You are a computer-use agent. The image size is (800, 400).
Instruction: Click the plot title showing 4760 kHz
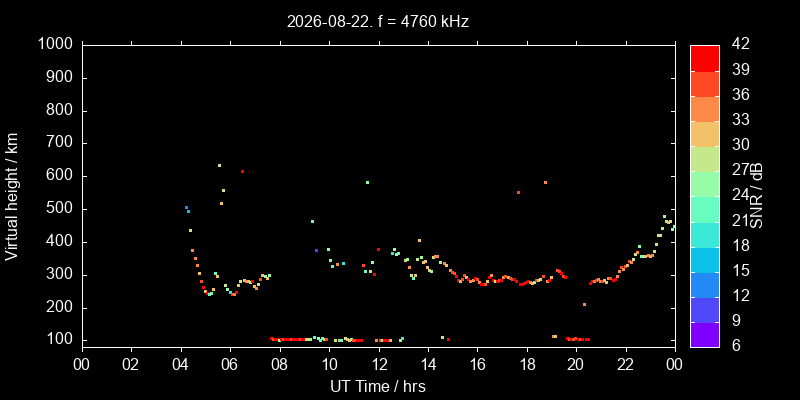point(378,22)
